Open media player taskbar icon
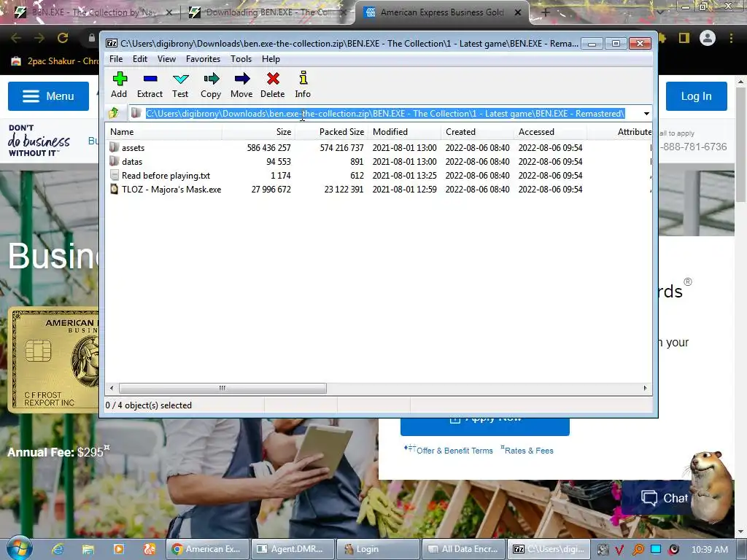The width and height of the screenshot is (747, 560). pos(119,549)
